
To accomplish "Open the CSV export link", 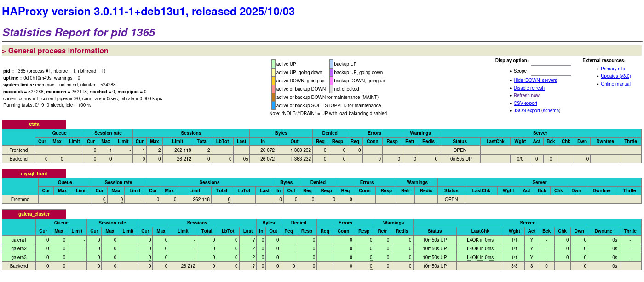I will [x=525, y=103].
